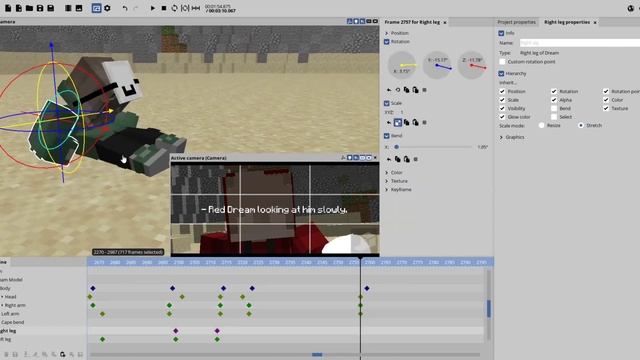Copy the scale values
640x360 pixels.
[x=407, y=122]
